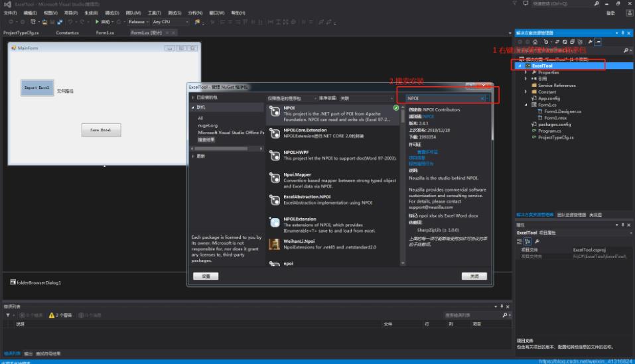Click the Save Excel button on MainForm
Image resolution: width=635 pixels, height=364 pixels.
tap(101, 130)
